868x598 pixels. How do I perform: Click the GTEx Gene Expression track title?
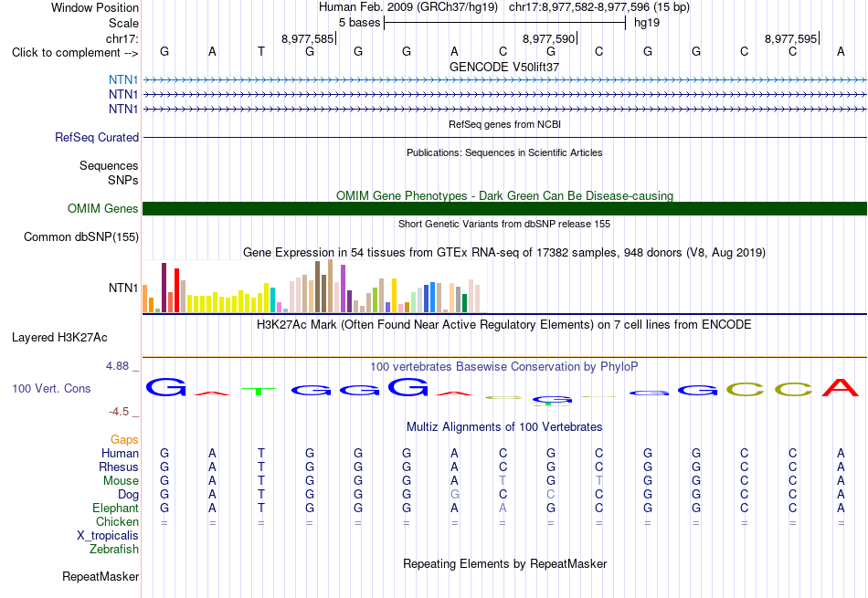504,253
